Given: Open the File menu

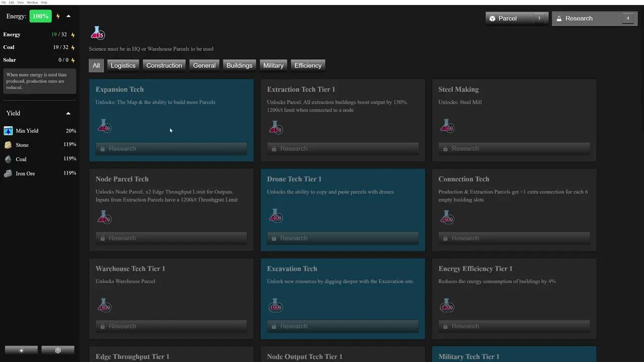Looking at the screenshot, I should tap(4, 3).
